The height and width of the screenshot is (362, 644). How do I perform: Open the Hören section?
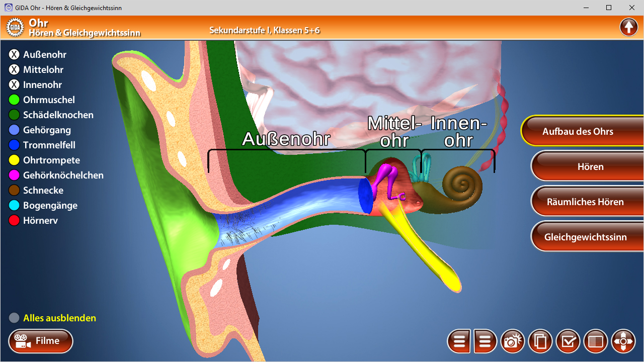590,166
